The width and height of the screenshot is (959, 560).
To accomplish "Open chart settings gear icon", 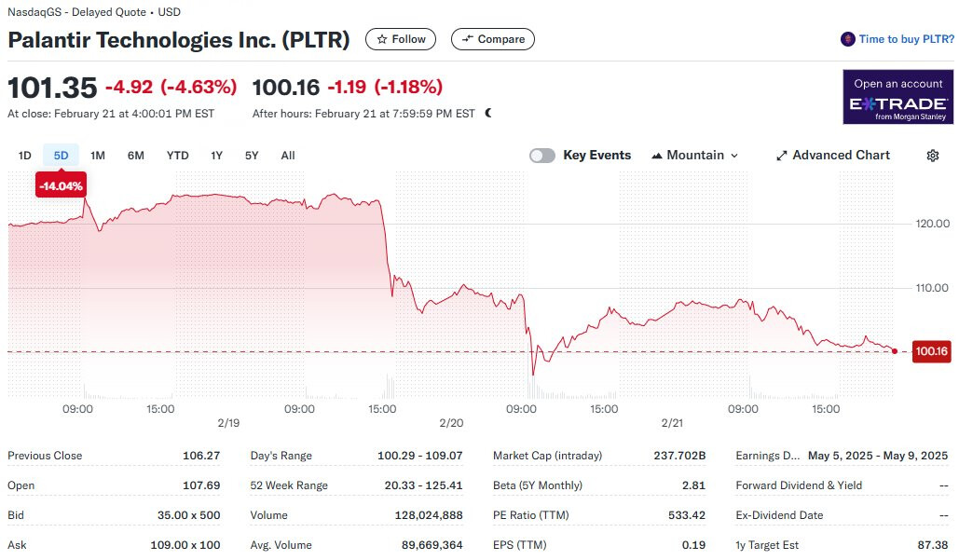I will (x=932, y=156).
